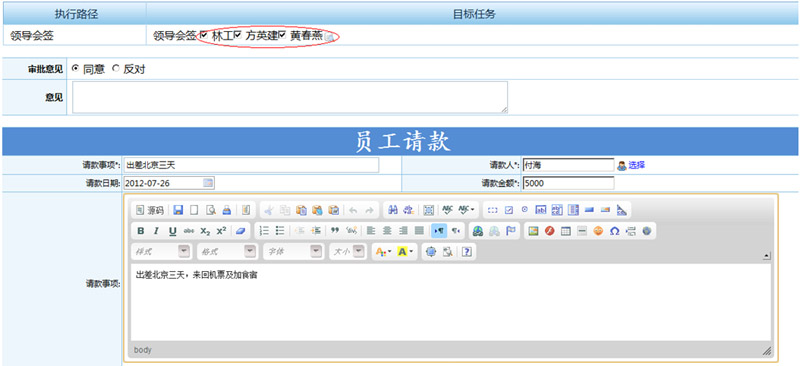Open the background color picker
The image size is (800, 366).
406,251
